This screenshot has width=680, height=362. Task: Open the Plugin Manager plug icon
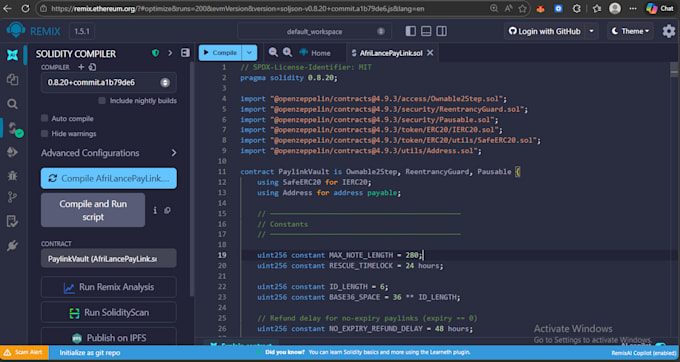pyautogui.click(x=12, y=246)
